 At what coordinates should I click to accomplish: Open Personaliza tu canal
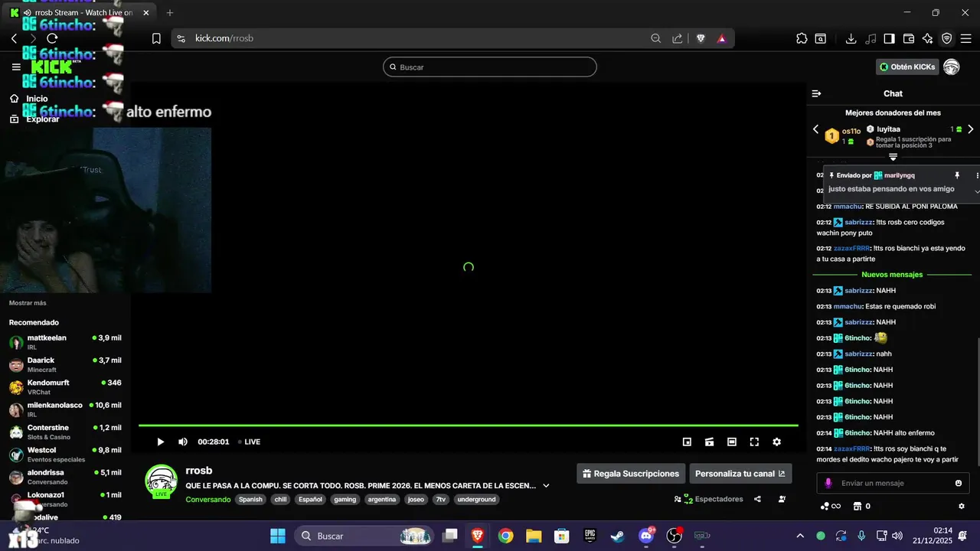(x=740, y=474)
